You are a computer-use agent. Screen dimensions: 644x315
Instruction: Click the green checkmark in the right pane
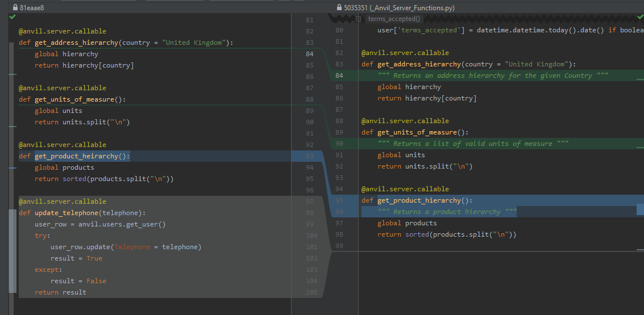coord(640,17)
